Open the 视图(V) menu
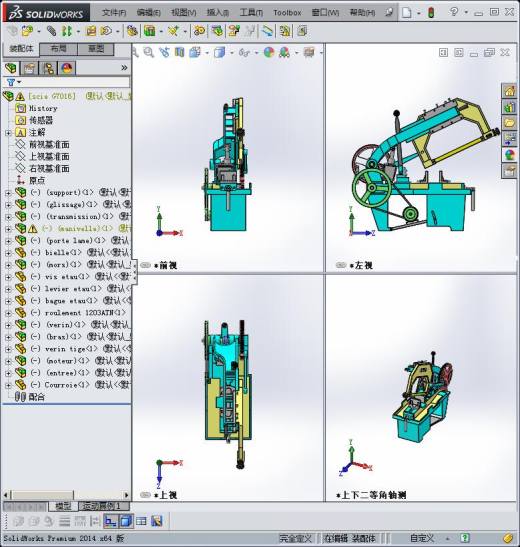This screenshot has width=520, height=547. [x=183, y=13]
